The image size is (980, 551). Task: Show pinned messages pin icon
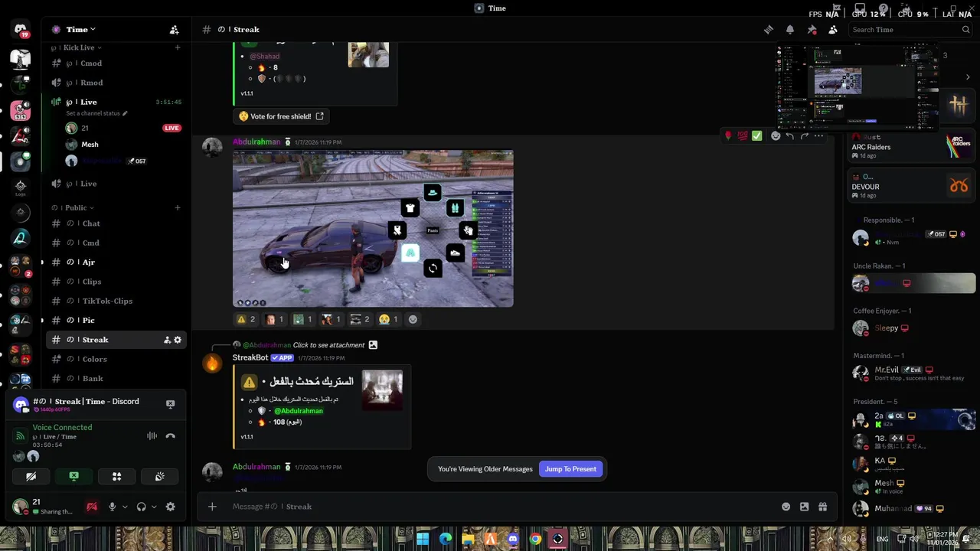point(812,29)
